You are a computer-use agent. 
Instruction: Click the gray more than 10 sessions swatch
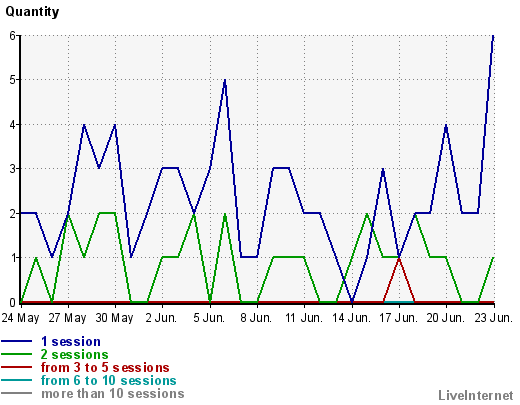click(x=16, y=393)
